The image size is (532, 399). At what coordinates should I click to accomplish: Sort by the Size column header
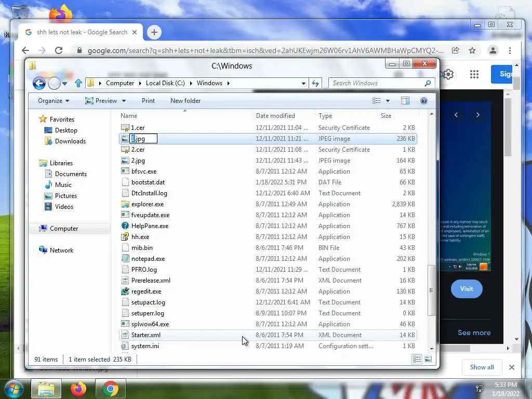coord(398,116)
